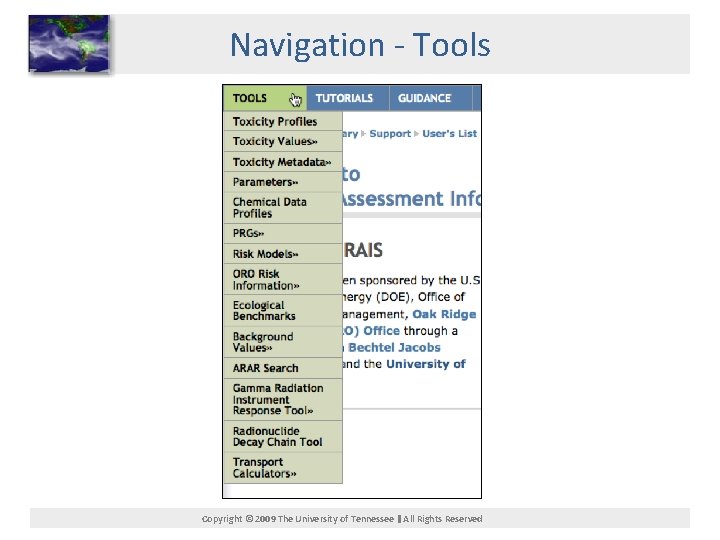Expand Transport Calculators submenu
The height and width of the screenshot is (540, 720).
(x=283, y=467)
